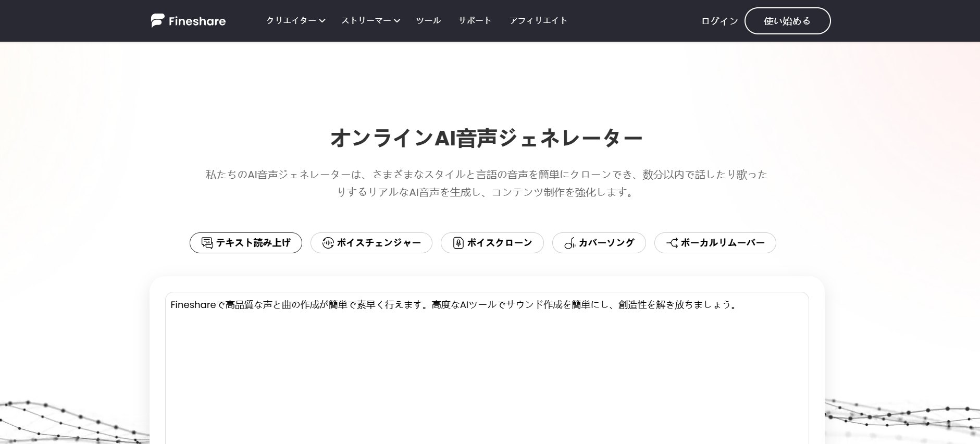Screen dimensions: 980x444
Task: Click the Fineshare brand name text
Action: tap(197, 21)
